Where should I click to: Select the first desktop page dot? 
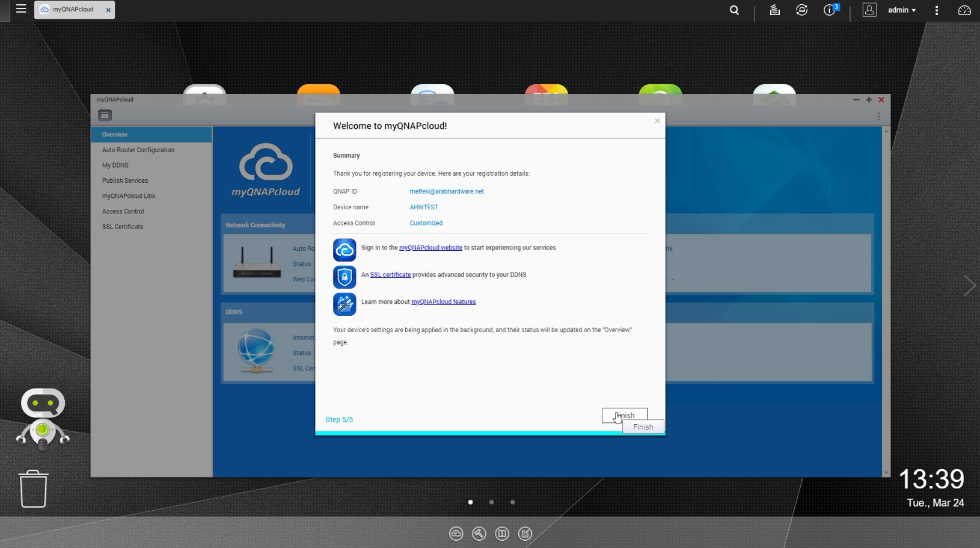coord(470,502)
